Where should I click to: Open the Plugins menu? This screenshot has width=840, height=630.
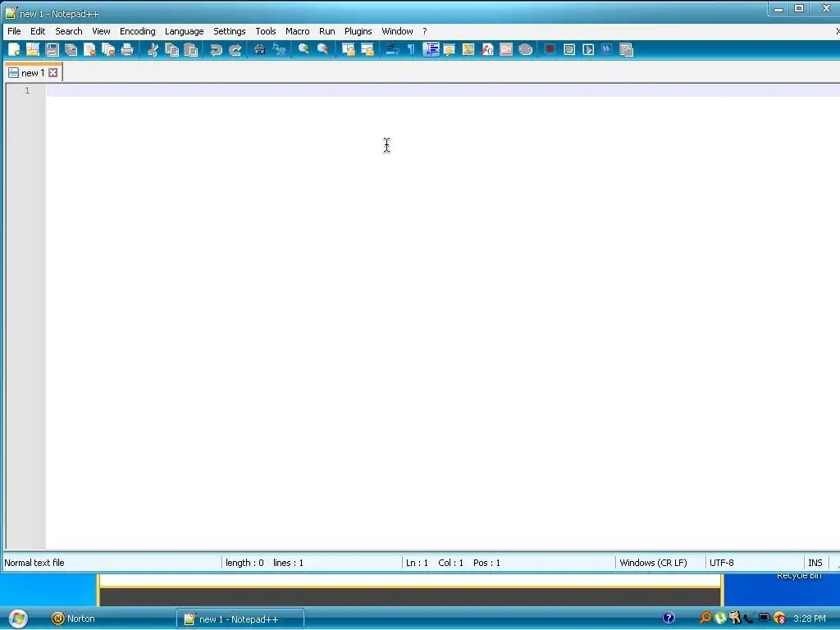tap(358, 31)
